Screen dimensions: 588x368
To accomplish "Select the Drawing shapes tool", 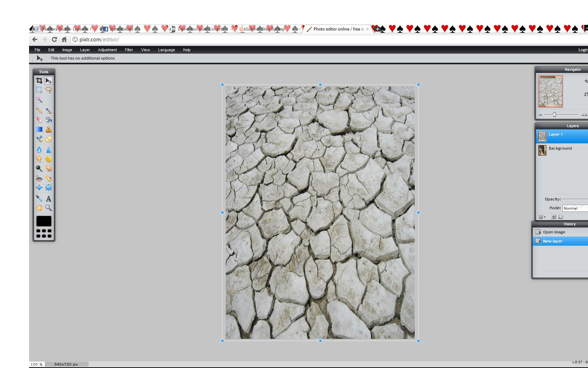I will click(49, 139).
